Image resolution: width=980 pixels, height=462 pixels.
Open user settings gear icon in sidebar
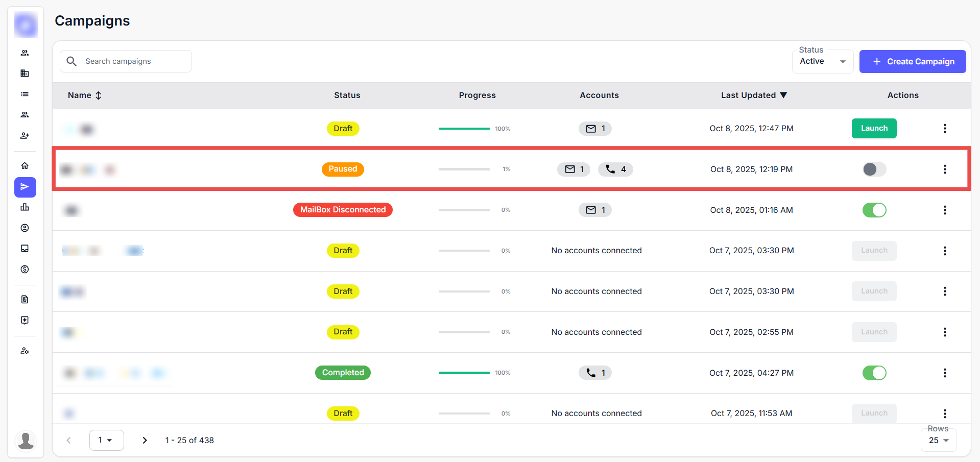(x=25, y=351)
